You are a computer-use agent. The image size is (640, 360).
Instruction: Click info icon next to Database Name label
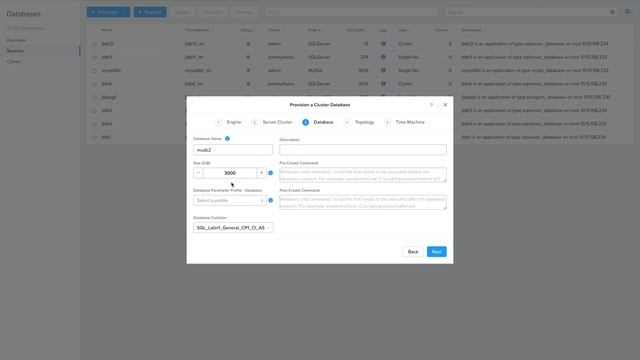click(x=227, y=139)
